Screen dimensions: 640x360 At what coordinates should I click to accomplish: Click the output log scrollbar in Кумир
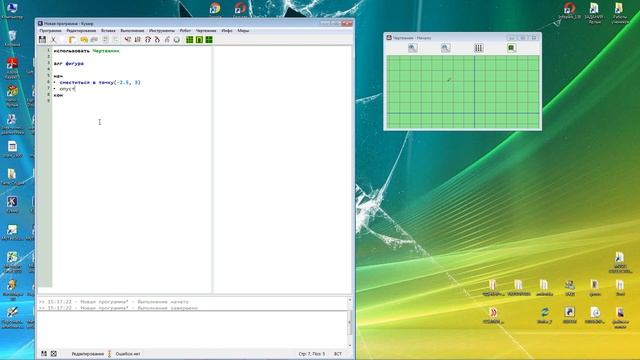coord(349,323)
